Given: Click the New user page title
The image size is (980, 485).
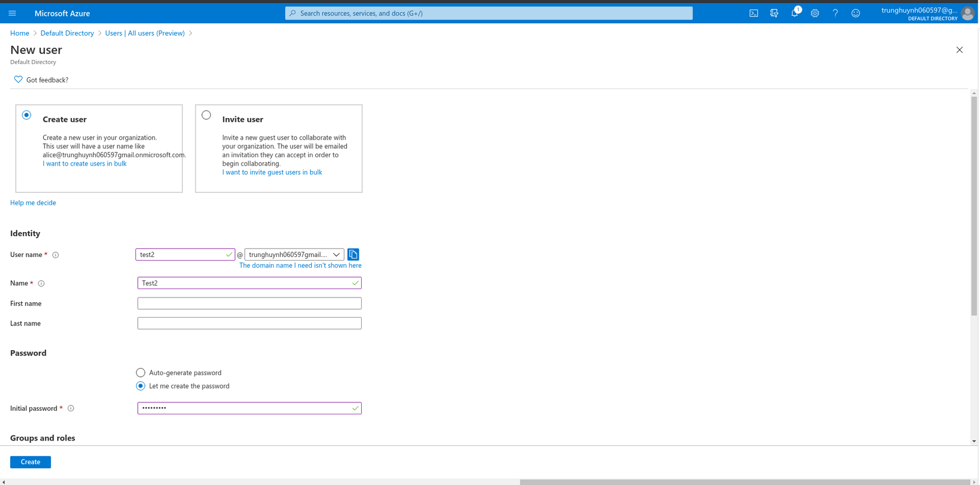Looking at the screenshot, I should [36, 50].
